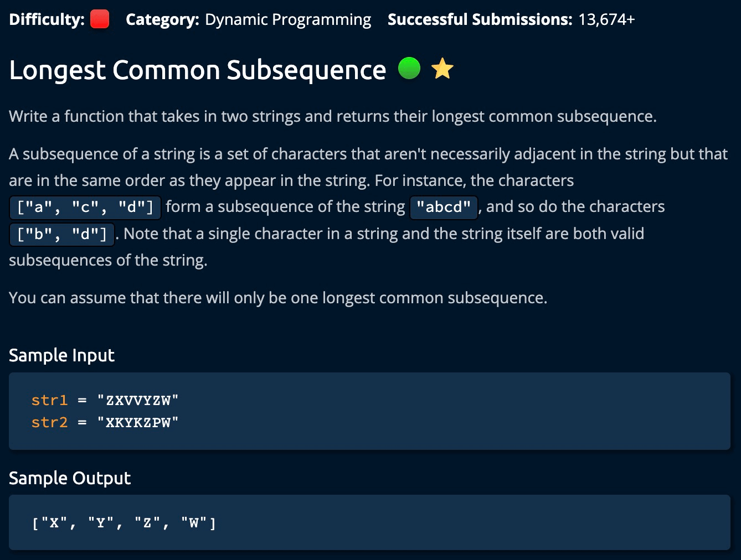The image size is (741, 560).
Task: Click the Sample Input heading
Action: tap(61, 355)
